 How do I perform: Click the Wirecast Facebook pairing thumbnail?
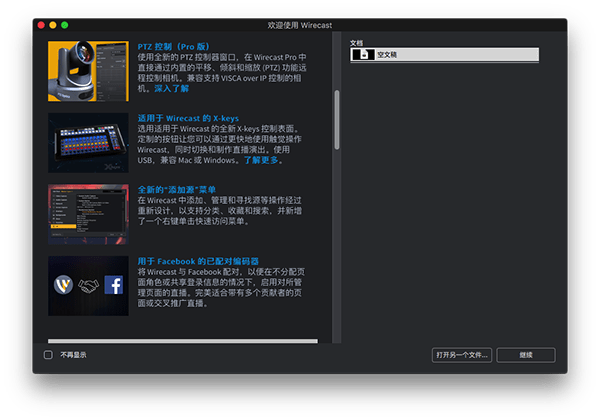(88, 286)
